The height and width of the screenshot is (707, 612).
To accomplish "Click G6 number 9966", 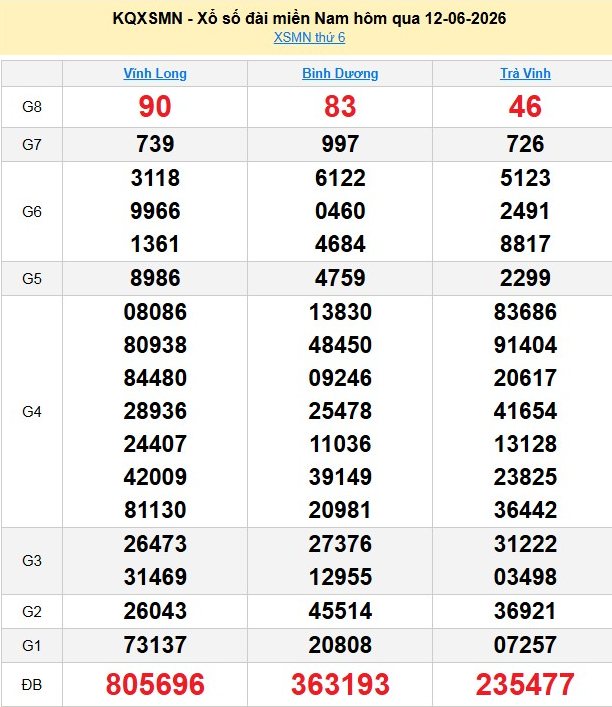I will tap(155, 211).
